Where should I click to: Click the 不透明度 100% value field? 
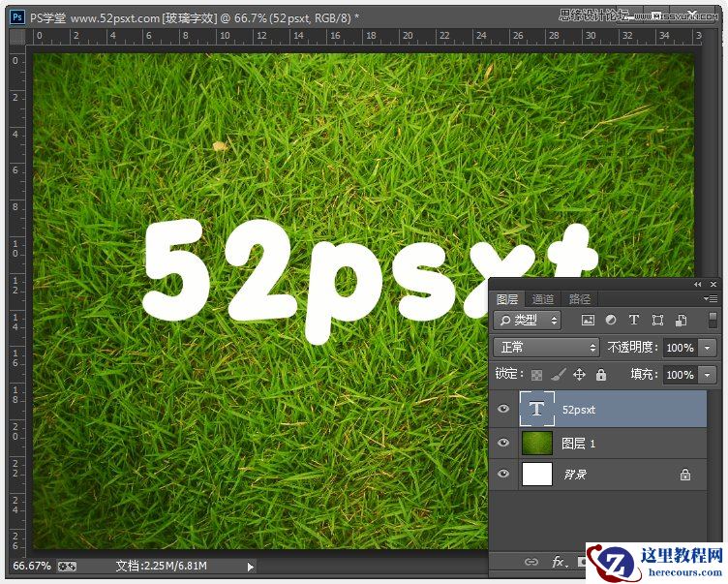click(x=681, y=348)
